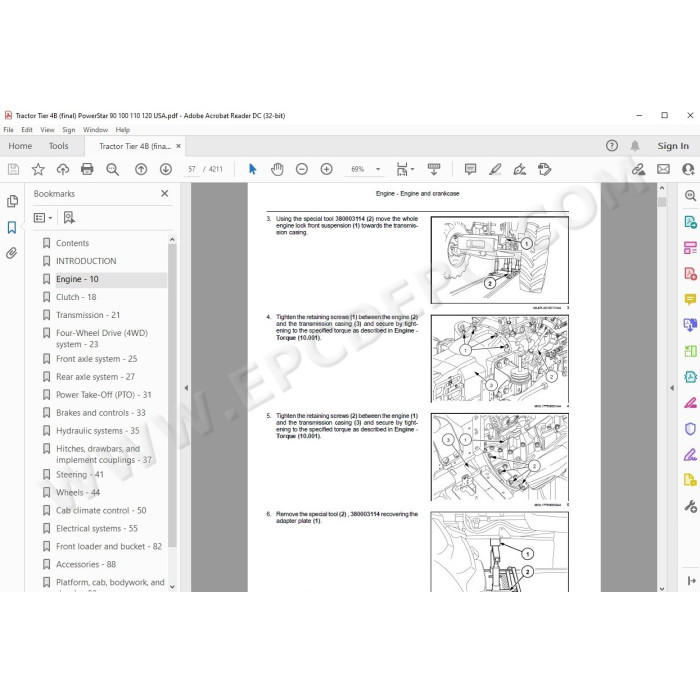Open the Window menu
This screenshot has height=700, width=700.
point(96,129)
